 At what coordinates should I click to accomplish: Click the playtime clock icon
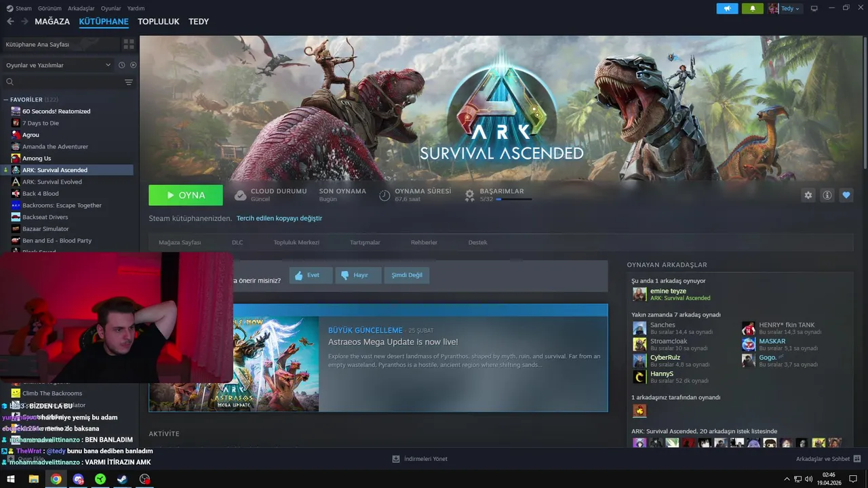pyautogui.click(x=384, y=195)
